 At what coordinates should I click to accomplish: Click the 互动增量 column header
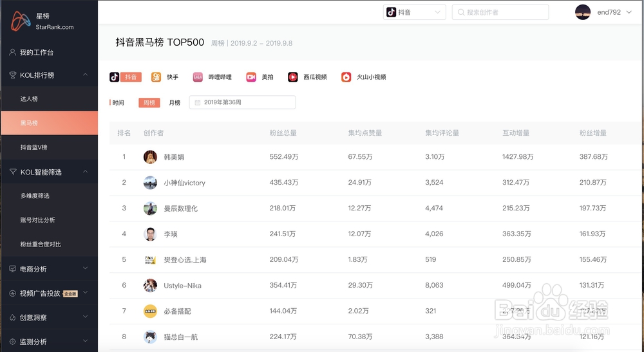tap(516, 133)
